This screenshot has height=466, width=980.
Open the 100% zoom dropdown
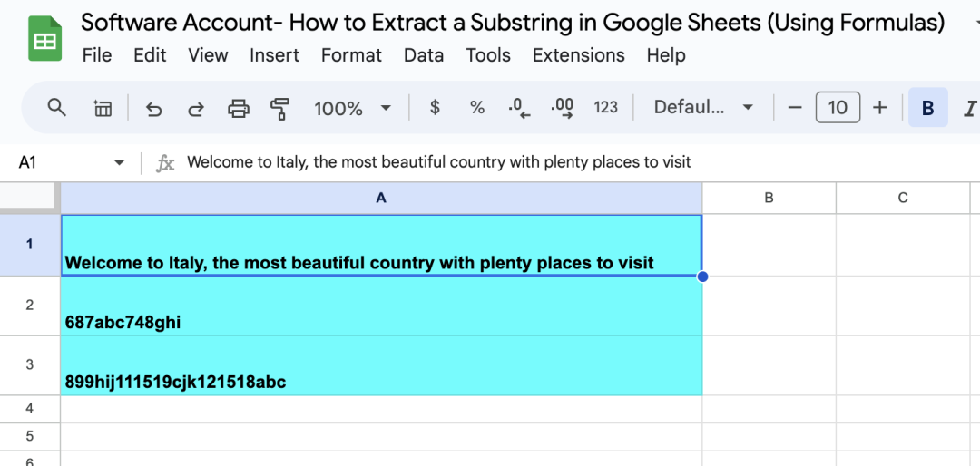pos(352,109)
